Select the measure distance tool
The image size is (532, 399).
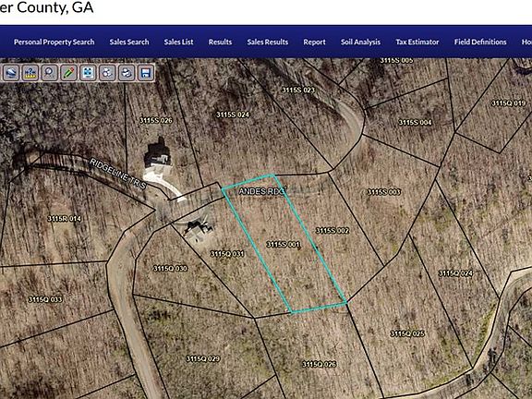point(30,73)
